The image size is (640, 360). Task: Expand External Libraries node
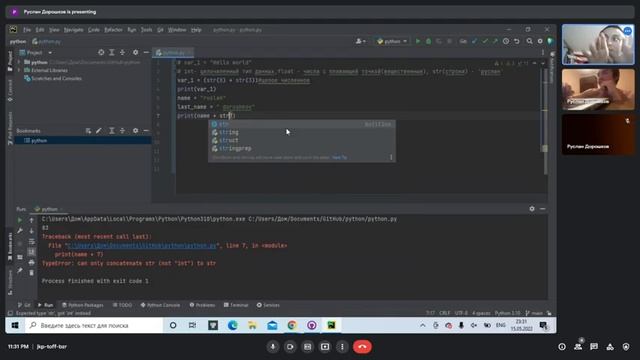pos(19,70)
